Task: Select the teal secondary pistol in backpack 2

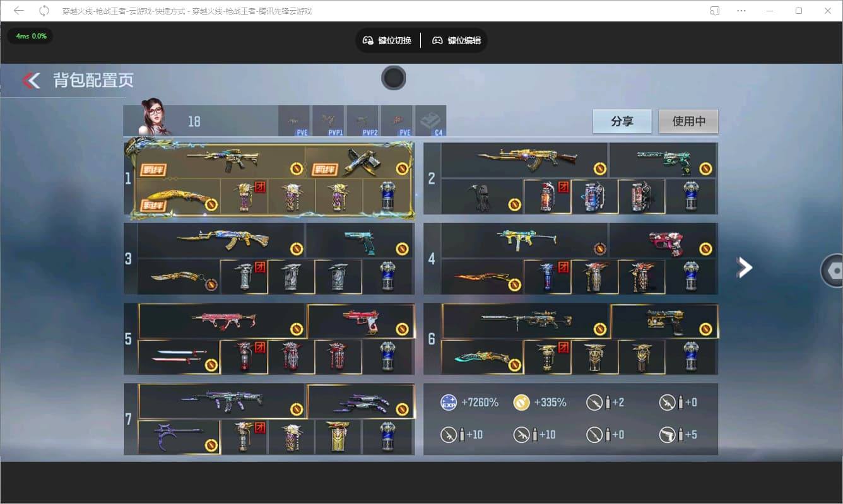Action: [663, 160]
